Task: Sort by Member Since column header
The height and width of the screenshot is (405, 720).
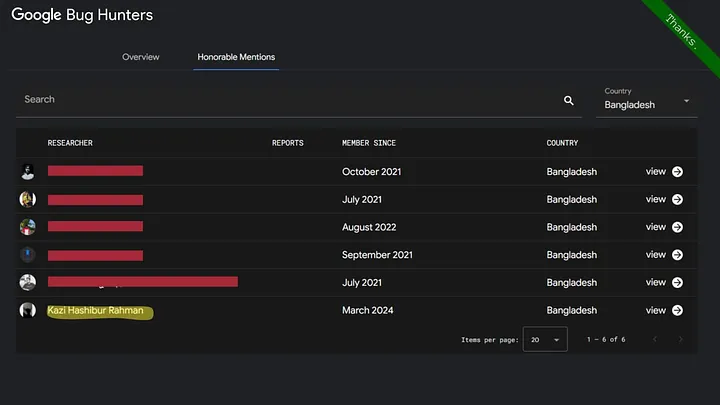Action: point(369,143)
